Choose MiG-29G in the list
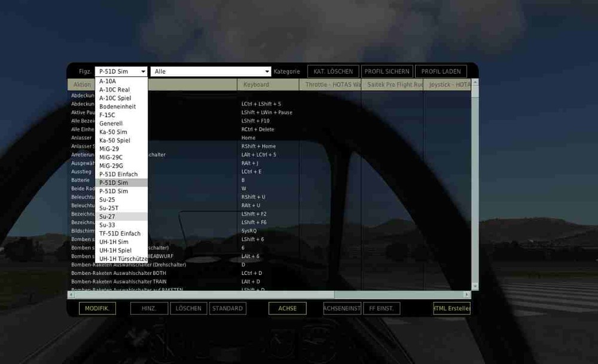Viewport: 598px width, 364px height. tap(121, 166)
